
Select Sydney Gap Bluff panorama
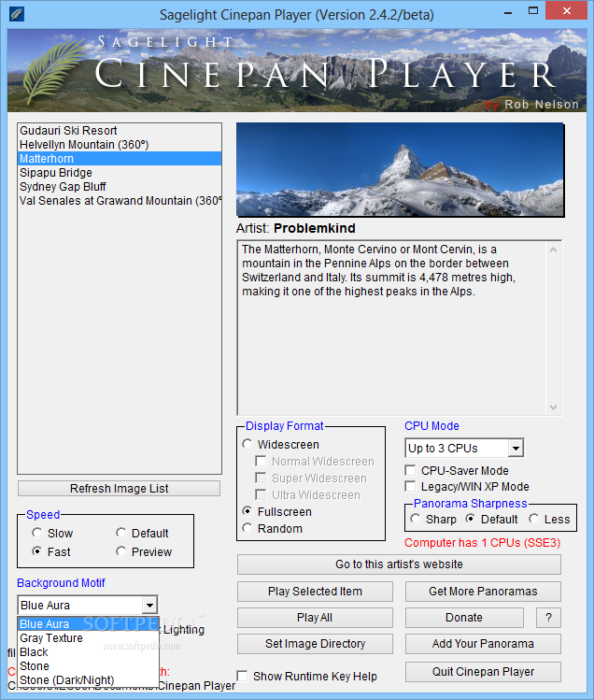click(120, 187)
